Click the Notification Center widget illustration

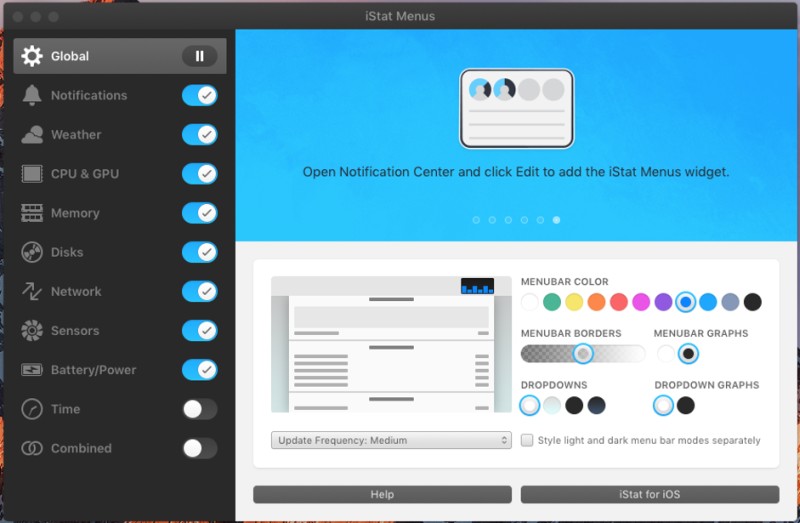tap(516, 109)
